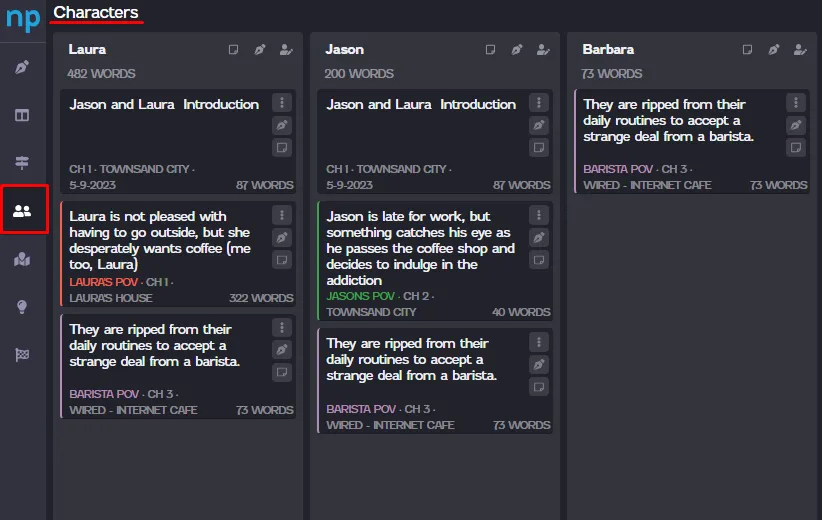Open the checkered flag view in sidebar

coord(22,355)
